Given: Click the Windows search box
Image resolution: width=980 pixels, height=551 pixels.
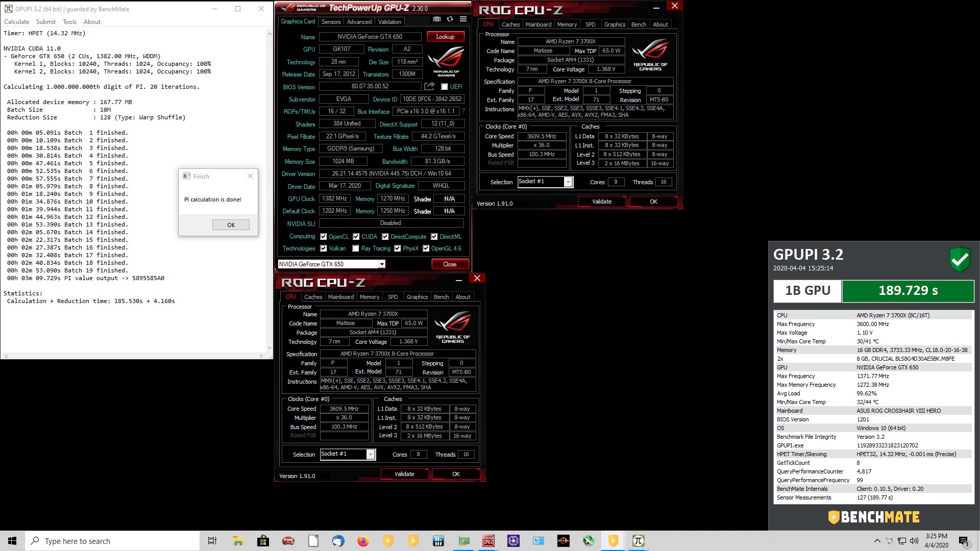Looking at the screenshot, I should [112, 541].
